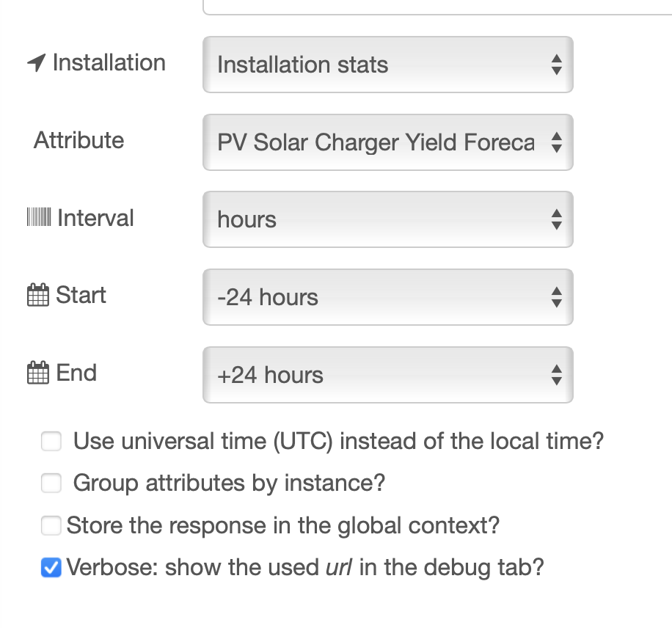
Task: Click the Installation label text
Action: coord(109,63)
